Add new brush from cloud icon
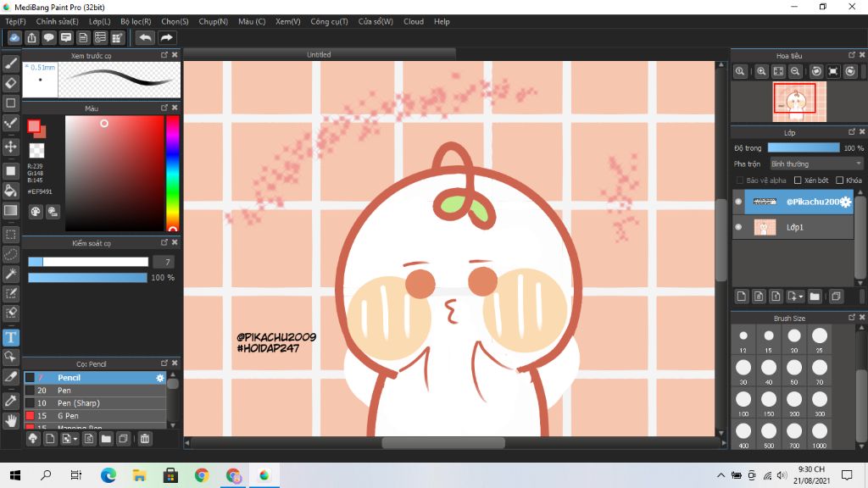This screenshot has width=868, height=488. point(33,439)
